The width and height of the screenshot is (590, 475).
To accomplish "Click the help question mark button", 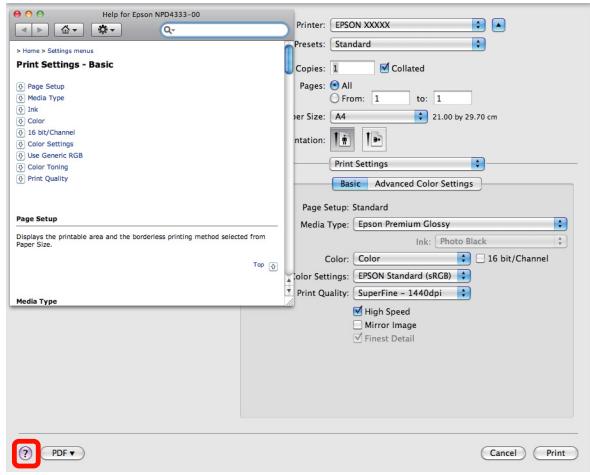I will coord(25,453).
